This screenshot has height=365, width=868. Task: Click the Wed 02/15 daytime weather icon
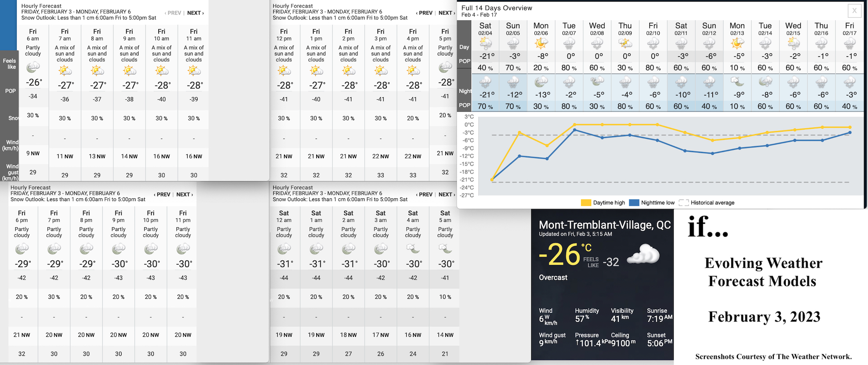tap(793, 43)
